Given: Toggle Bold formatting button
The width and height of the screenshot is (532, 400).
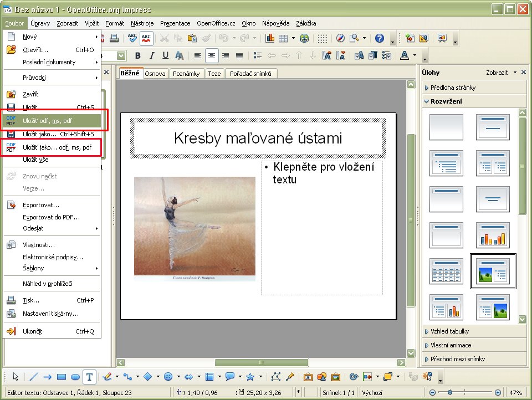Looking at the screenshot, I should (138, 55).
